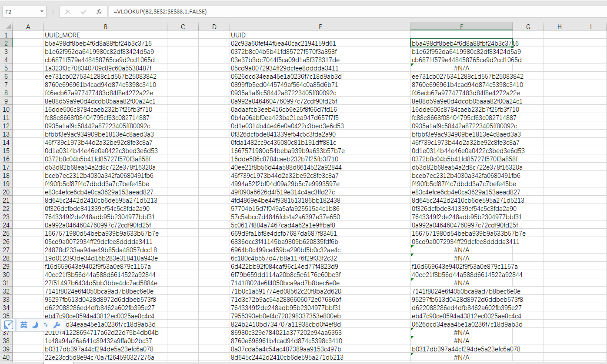Select the UUID header cell E1
This screenshot has width=607, height=364.
point(320,35)
